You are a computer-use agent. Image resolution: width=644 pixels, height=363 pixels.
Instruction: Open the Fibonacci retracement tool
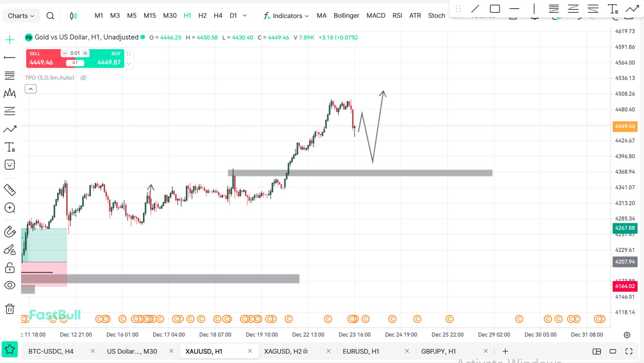point(10,75)
